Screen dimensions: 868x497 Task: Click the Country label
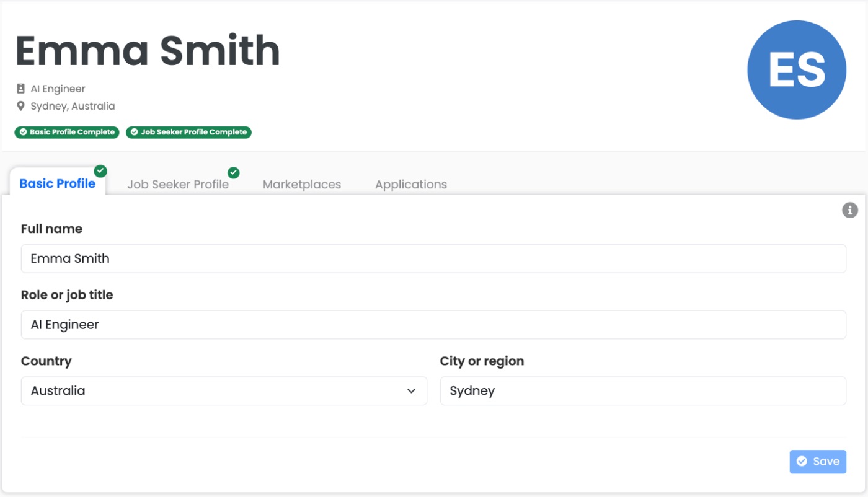(x=46, y=361)
